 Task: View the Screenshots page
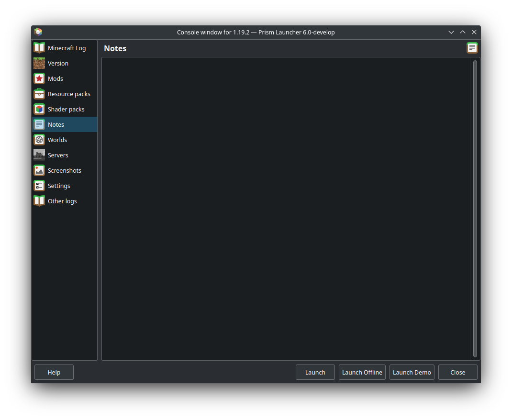(x=65, y=171)
